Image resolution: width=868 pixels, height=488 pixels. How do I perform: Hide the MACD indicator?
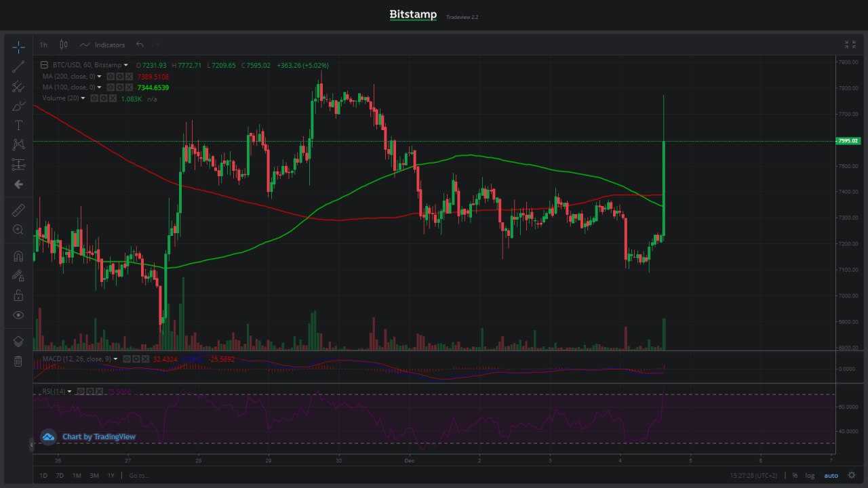tap(127, 359)
